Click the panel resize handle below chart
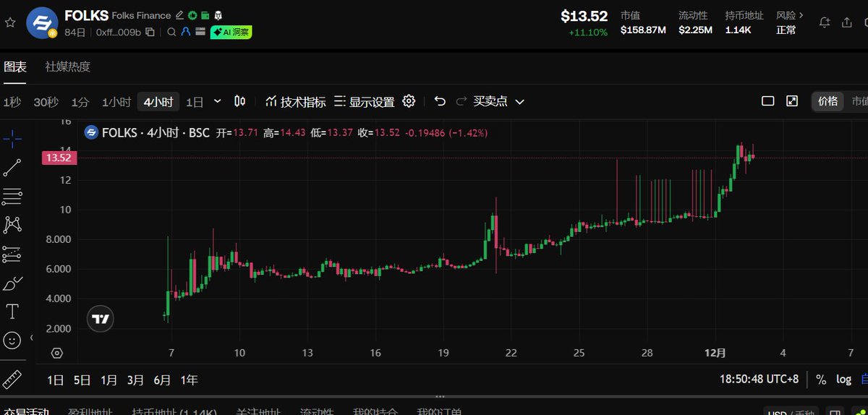The image size is (868, 415). pos(439,397)
